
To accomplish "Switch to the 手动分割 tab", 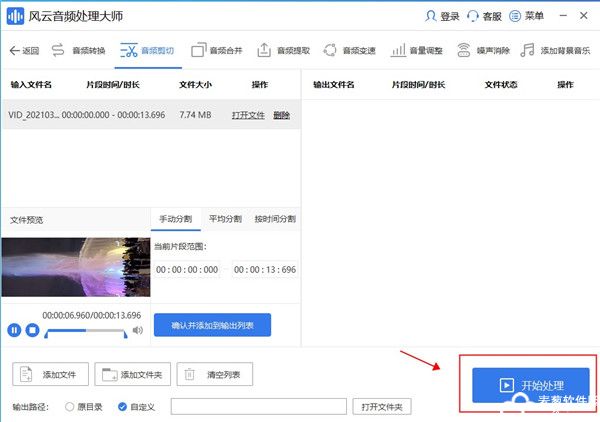I will (x=176, y=219).
